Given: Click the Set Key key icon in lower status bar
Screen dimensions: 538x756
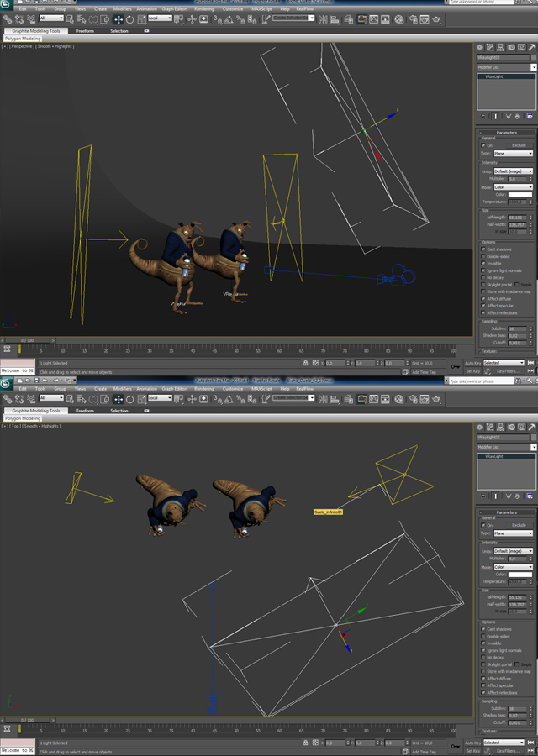Looking at the screenshot, I should coord(455,747).
